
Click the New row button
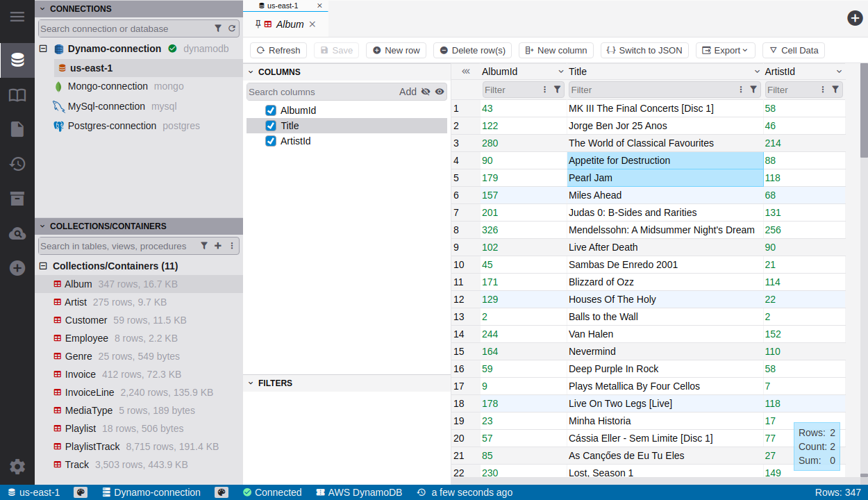coord(396,50)
